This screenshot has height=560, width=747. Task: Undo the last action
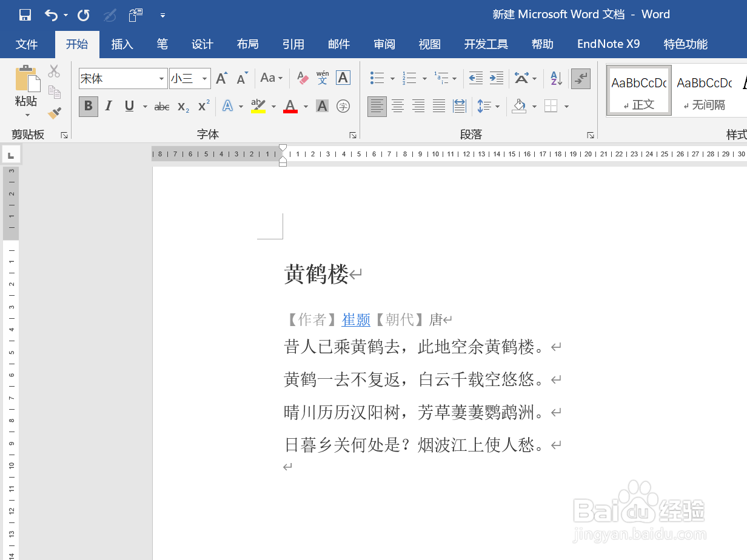coord(52,15)
